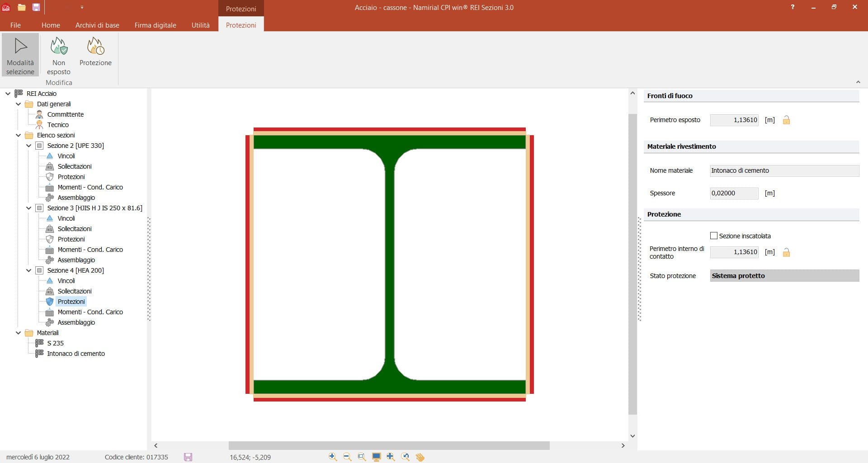Activate the Modalità selezione tool

20,55
